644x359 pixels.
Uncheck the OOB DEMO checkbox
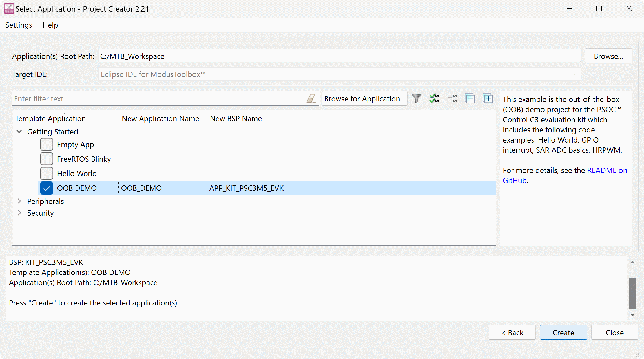click(x=47, y=188)
